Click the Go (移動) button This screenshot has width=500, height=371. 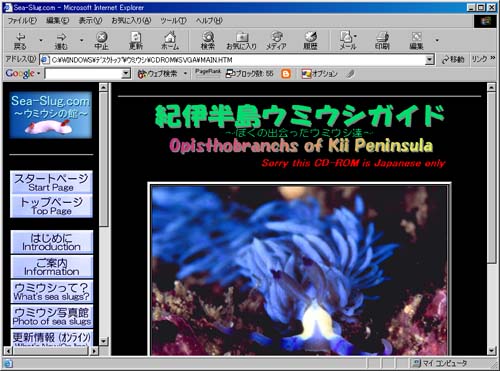(x=453, y=60)
